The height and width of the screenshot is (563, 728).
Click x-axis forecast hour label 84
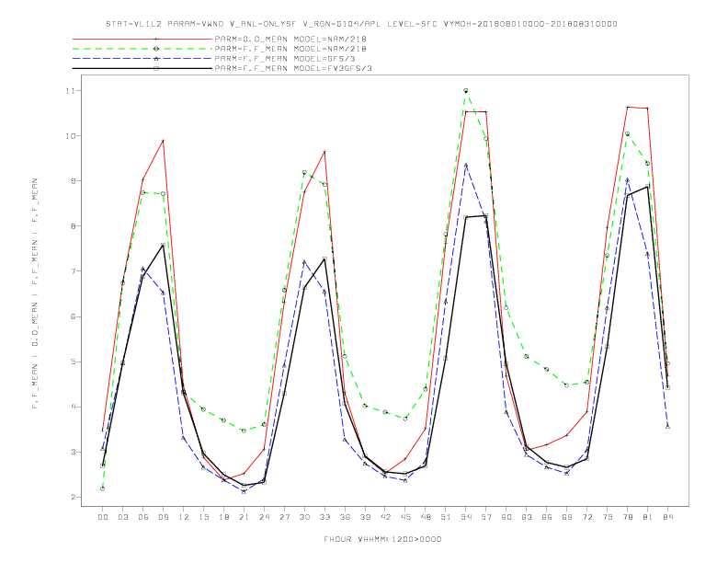[667, 517]
